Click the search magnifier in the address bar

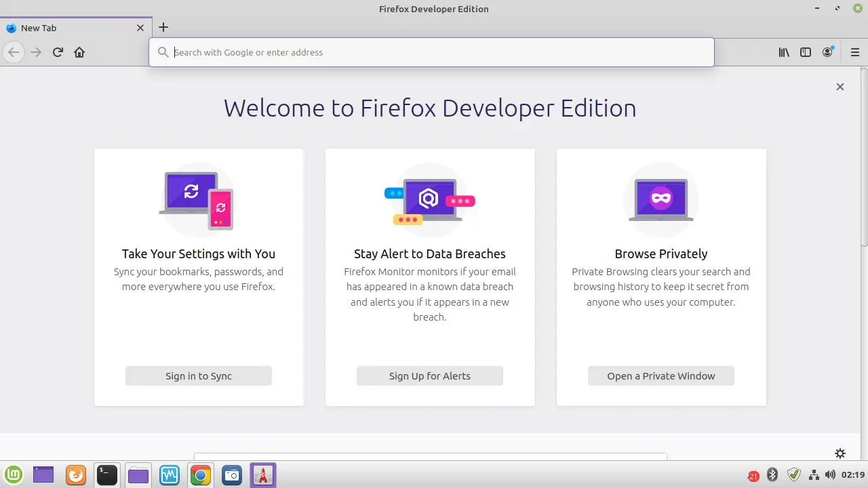click(x=163, y=52)
